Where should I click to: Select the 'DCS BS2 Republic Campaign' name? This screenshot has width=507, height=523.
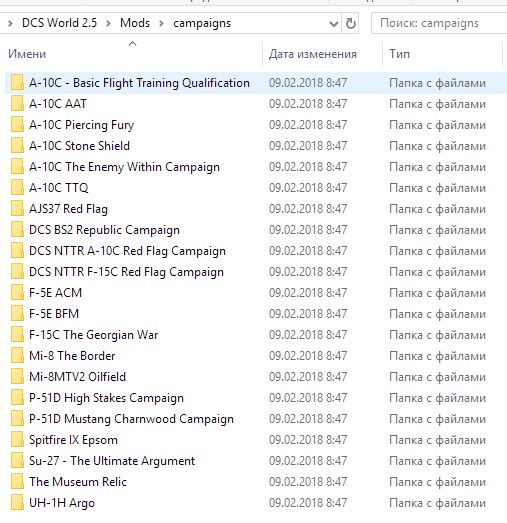[x=104, y=230]
